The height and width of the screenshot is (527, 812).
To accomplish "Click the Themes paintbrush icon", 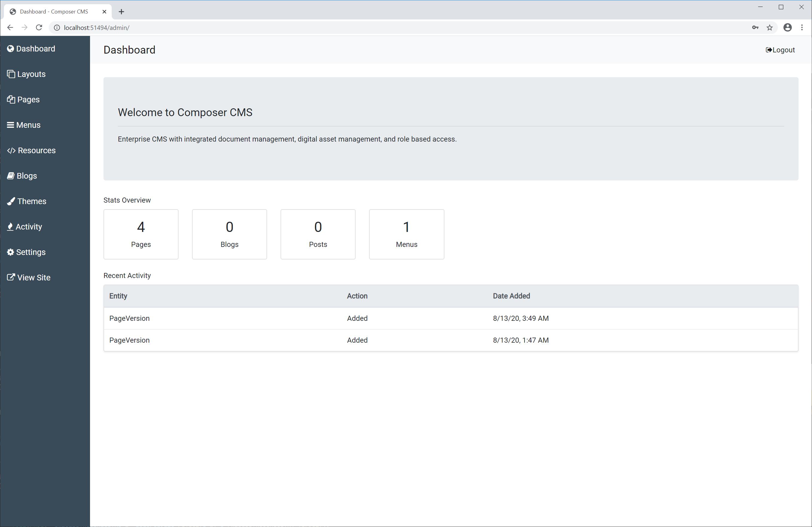I will [11, 201].
